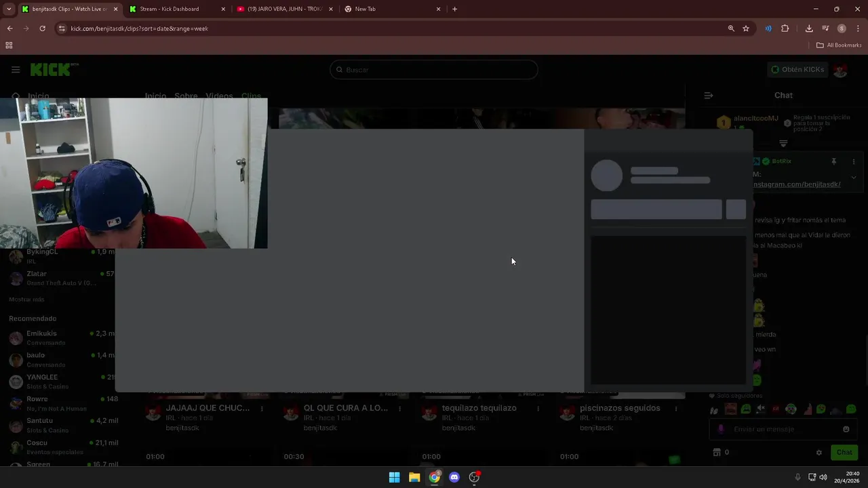Switch to Stream - Kick Dashboard tab
This screenshot has width=868, height=488.
click(178, 9)
